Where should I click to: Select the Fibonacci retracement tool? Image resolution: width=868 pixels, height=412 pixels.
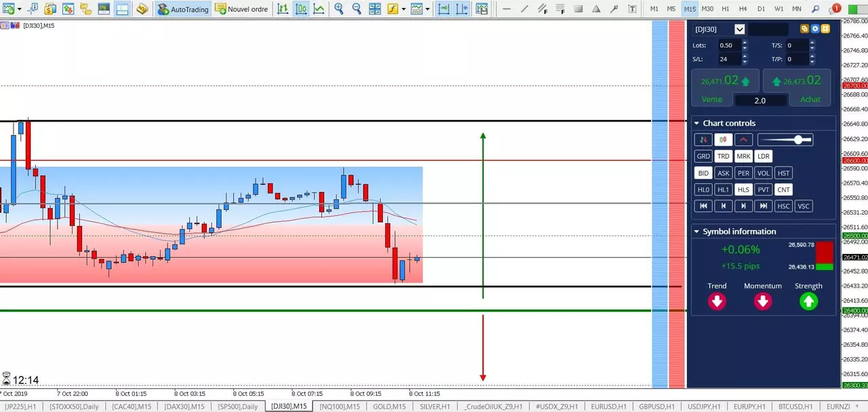(x=559, y=10)
